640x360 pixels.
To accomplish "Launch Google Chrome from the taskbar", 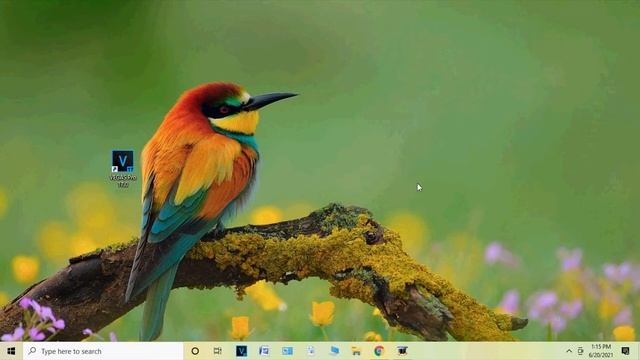I will point(379,351).
